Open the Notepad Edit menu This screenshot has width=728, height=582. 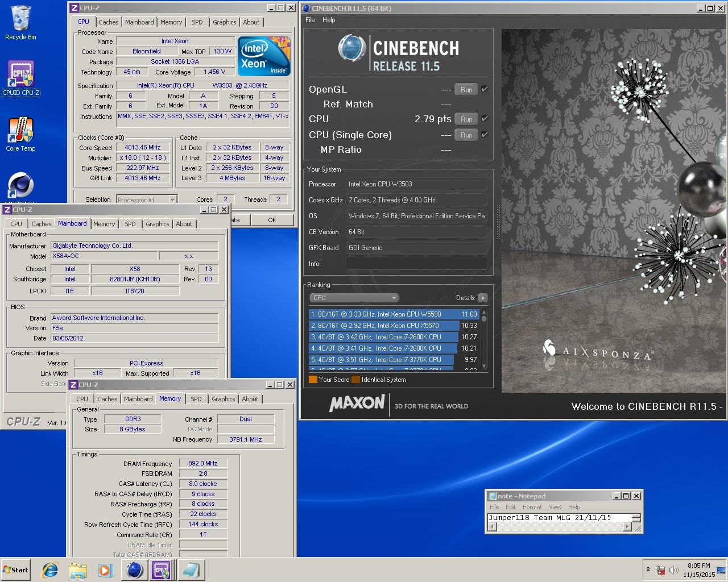pyautogui.click(x=511, y=507)
